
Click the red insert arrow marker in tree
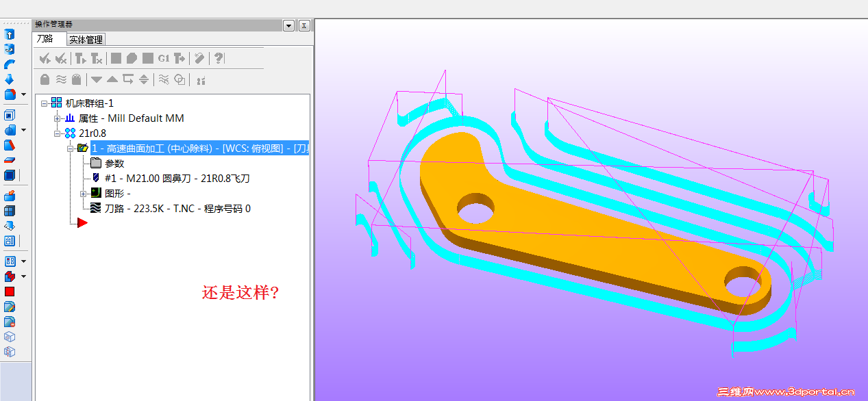click(x=82, y=223)
